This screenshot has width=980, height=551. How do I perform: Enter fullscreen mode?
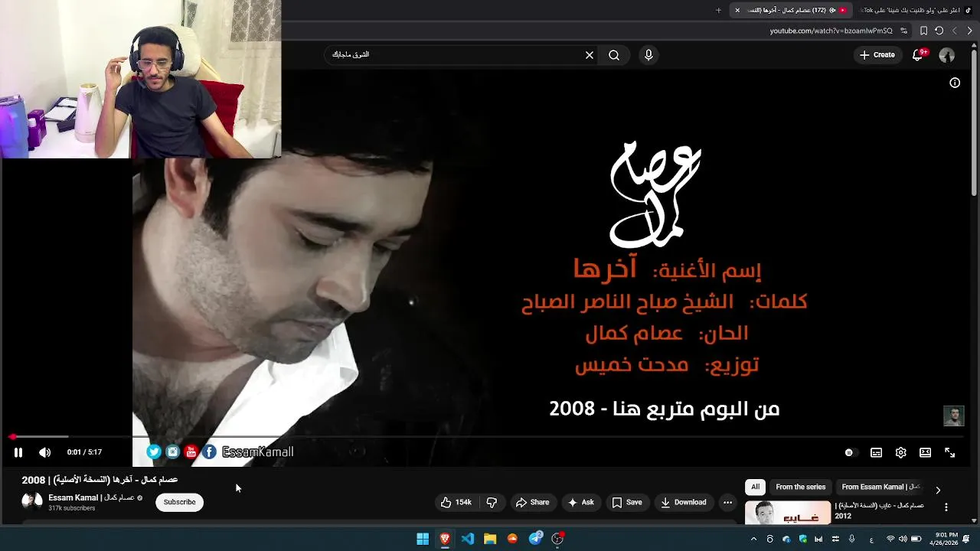(x=949, y=452)
